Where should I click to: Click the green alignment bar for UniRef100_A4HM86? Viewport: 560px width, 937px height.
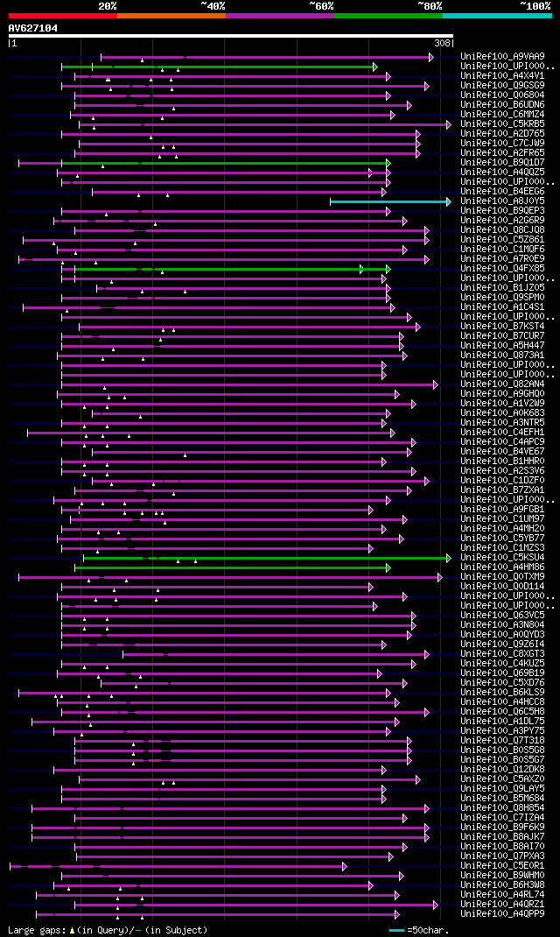click(232, 567)
